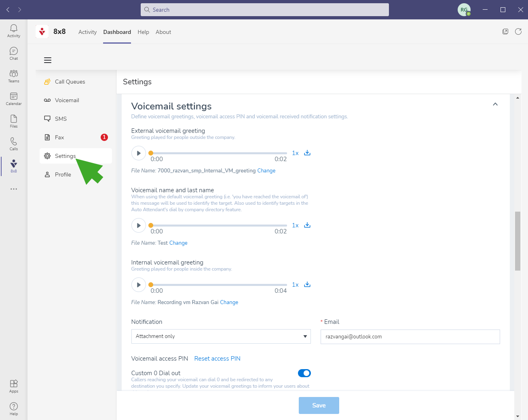This screenshot has height=420, width=528.
Task: Open the Calls icon in sidebar
Action: point(14,143)
